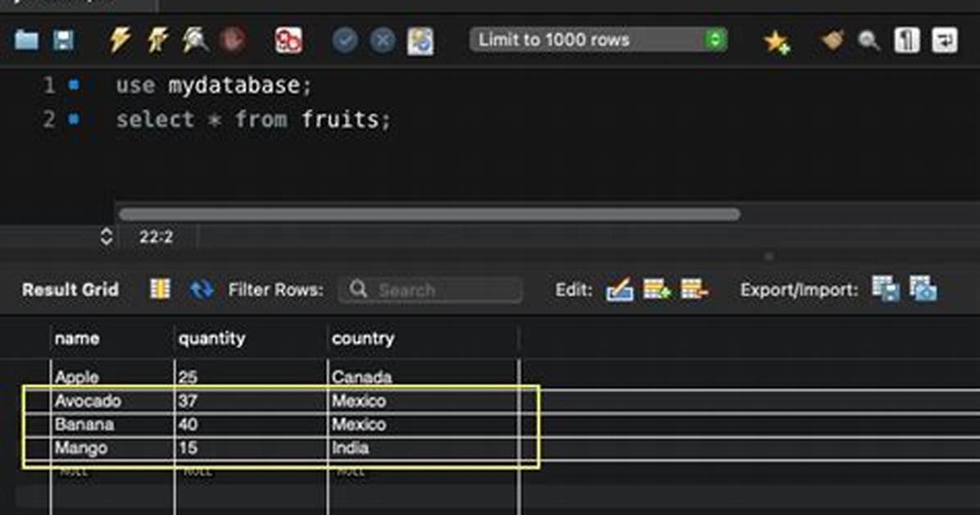Image resolution: width=980 pixels, height=515 pixels.
Task: Select the Banana cell
Action: 112,424
